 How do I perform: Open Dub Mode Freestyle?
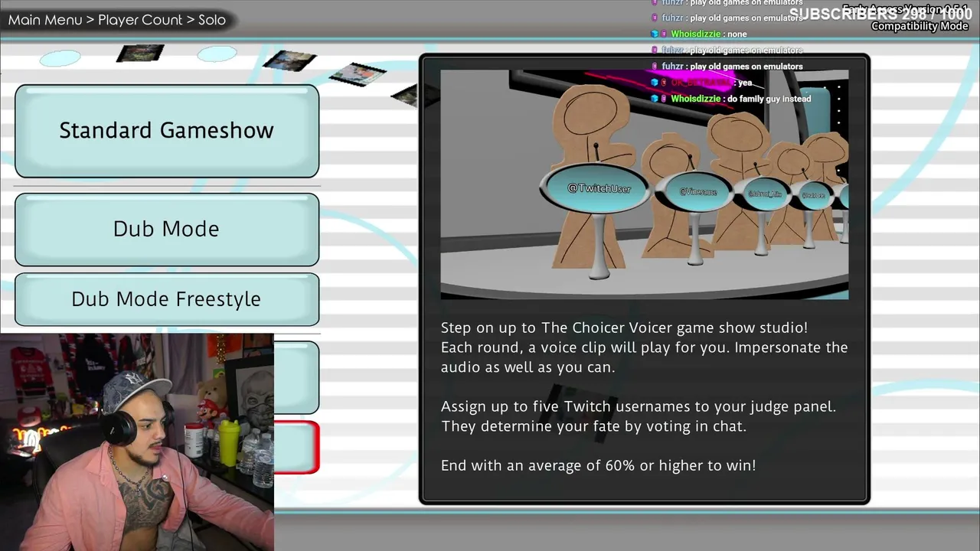(167, 299)
